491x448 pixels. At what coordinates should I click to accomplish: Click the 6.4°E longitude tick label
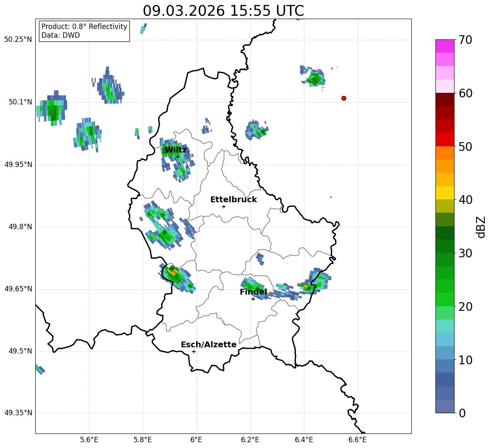tap(304, 440)
